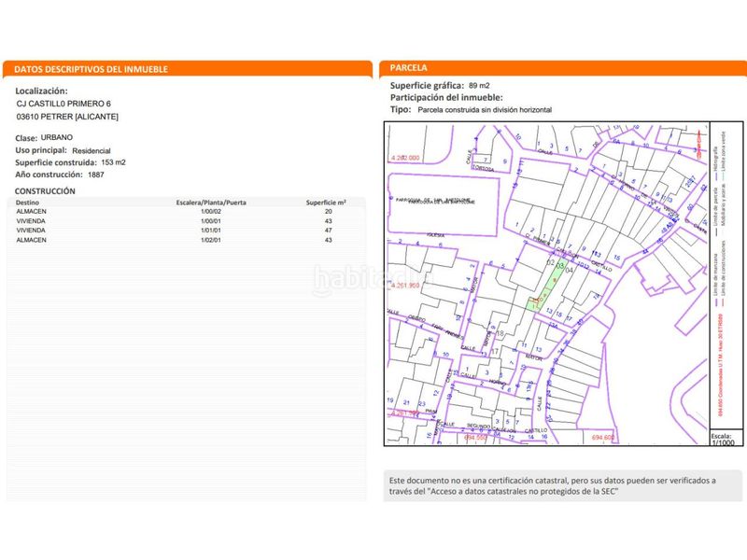This screenshot has height=560, width=747.
Task: Click the 03610 PETRER [ALICANTE] text
Action: point(67,117)
